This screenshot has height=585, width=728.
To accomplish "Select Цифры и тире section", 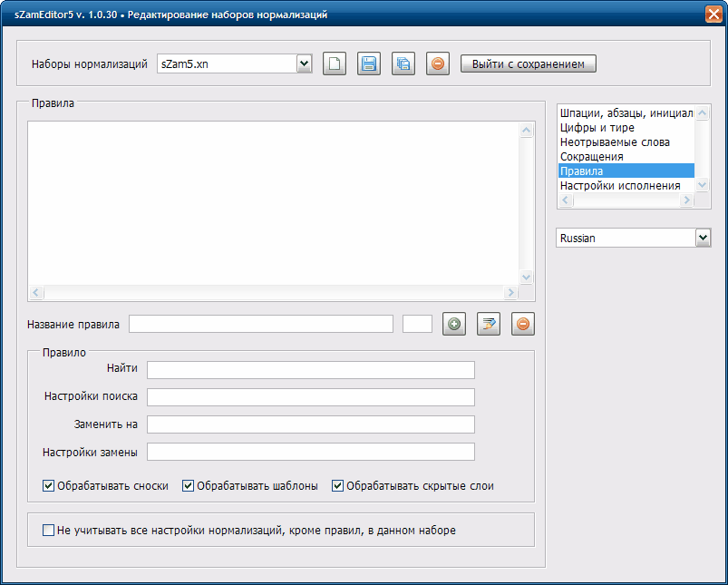I will click(x=626, y=128).
